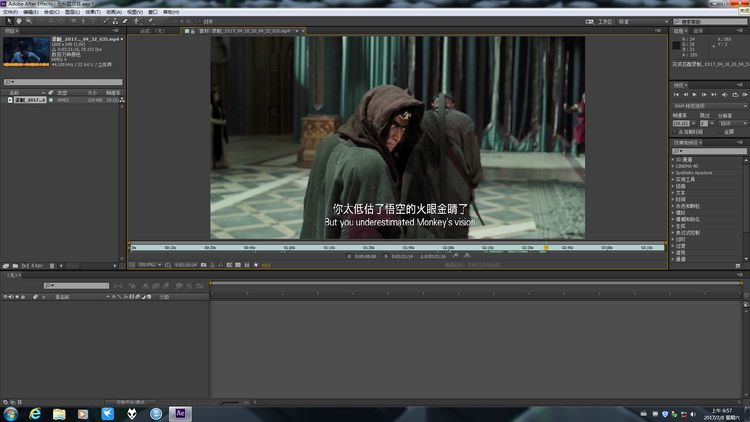Screen dimensions: 750x422
Task: Select the Clone Stamp tool
Action: [x=115, y=21]
